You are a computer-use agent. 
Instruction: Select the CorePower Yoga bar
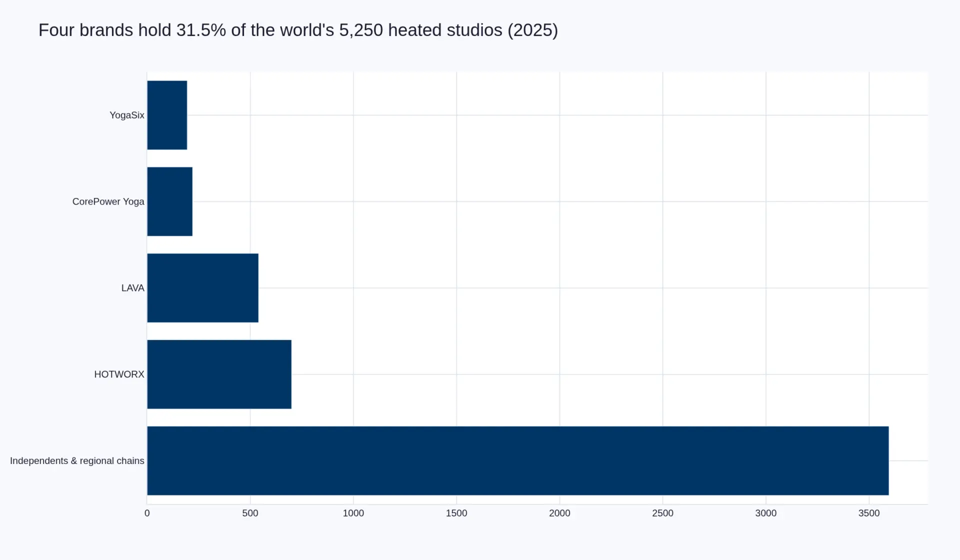pos(169,201)
